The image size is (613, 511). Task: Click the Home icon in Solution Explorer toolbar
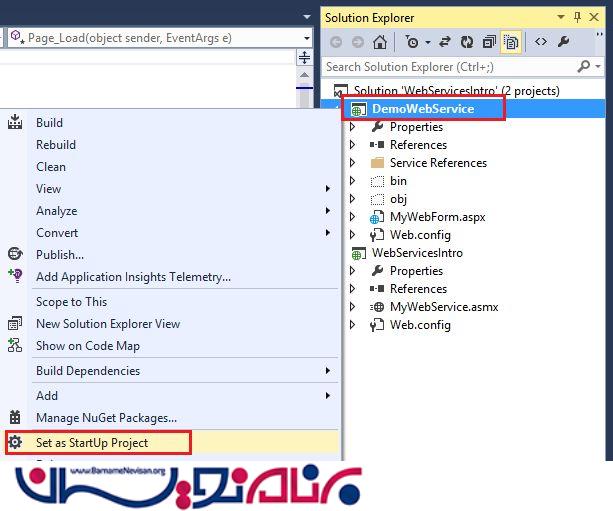(x=379, y=42)
